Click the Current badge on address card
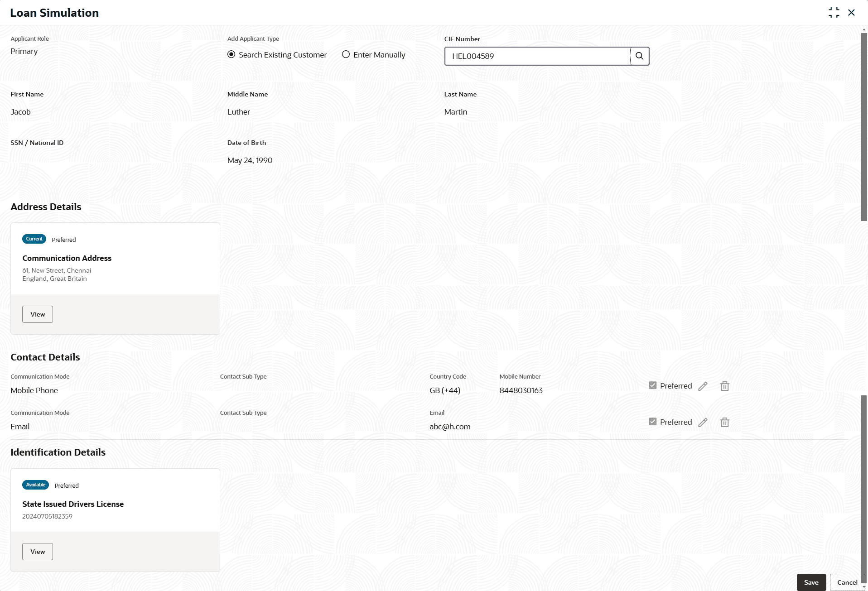Viewport: 868px width, 591px height. 34,239
